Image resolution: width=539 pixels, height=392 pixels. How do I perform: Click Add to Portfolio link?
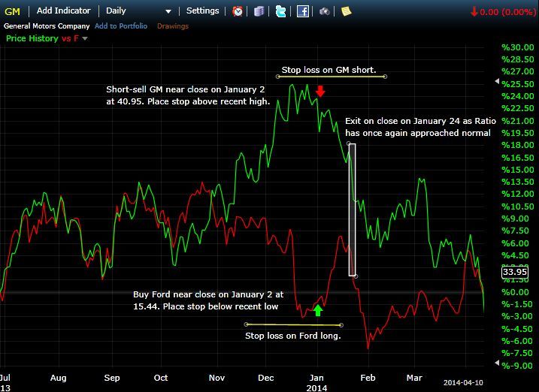click(x=121, y=26)
